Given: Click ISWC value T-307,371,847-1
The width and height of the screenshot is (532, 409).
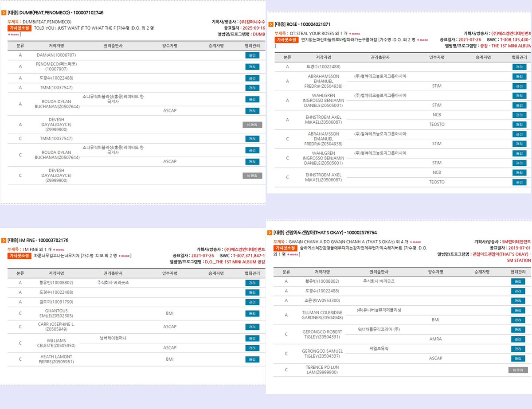Looking at the screenshot, I should pyautogui.click(x=248, y=256).
